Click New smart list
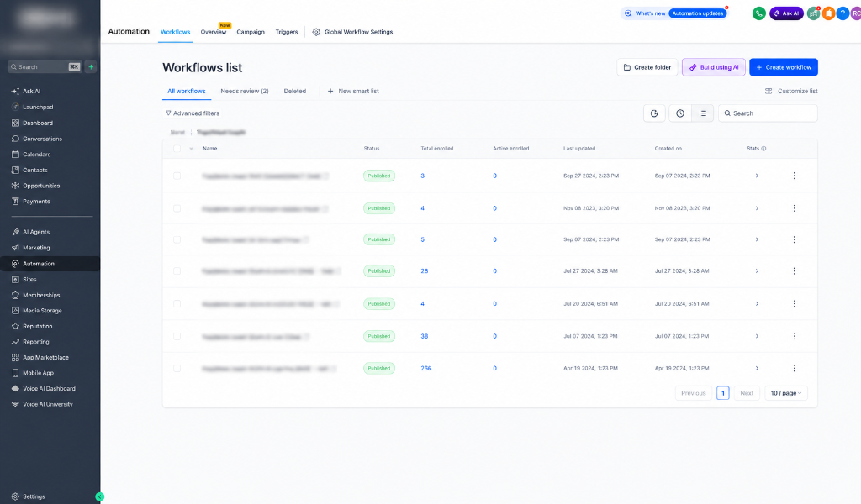 tap(353, 91)
